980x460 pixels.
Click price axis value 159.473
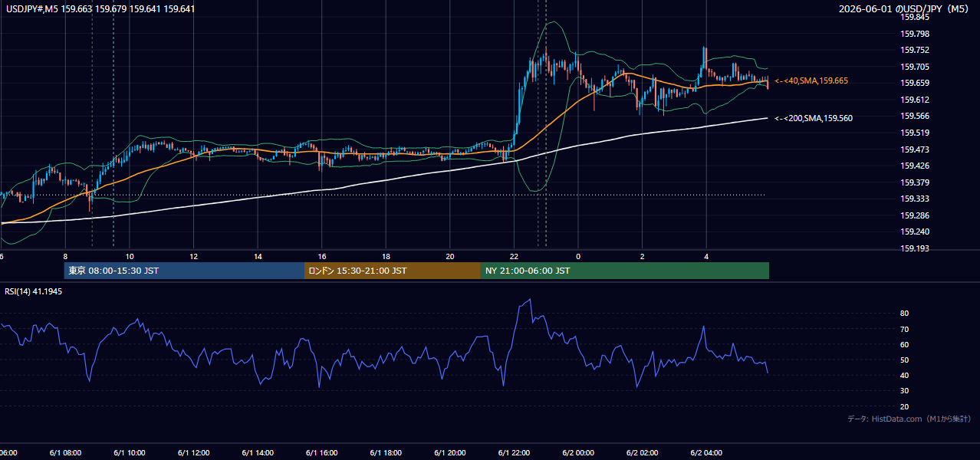[916, 149]
